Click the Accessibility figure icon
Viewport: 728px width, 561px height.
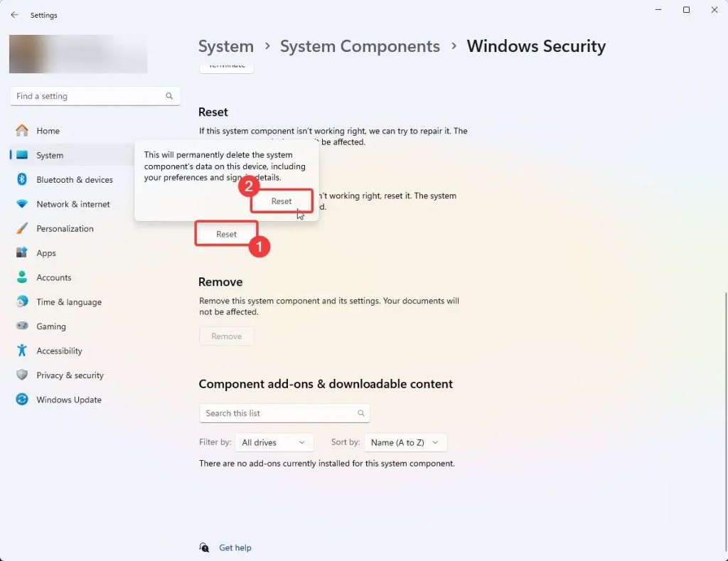22,350
